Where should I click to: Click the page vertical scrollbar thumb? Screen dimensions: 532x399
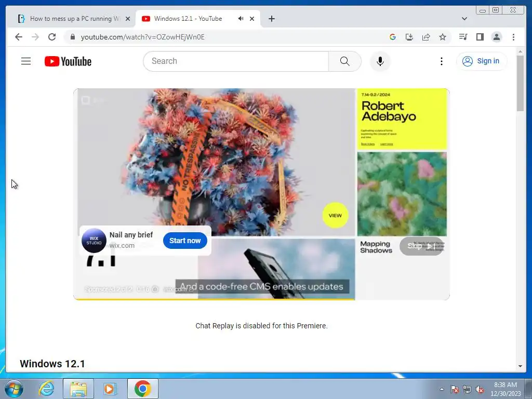[x=520, y=83]
